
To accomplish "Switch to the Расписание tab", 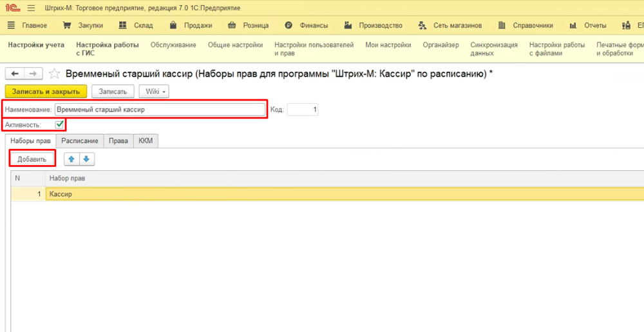I will click(x=79, y=141).
